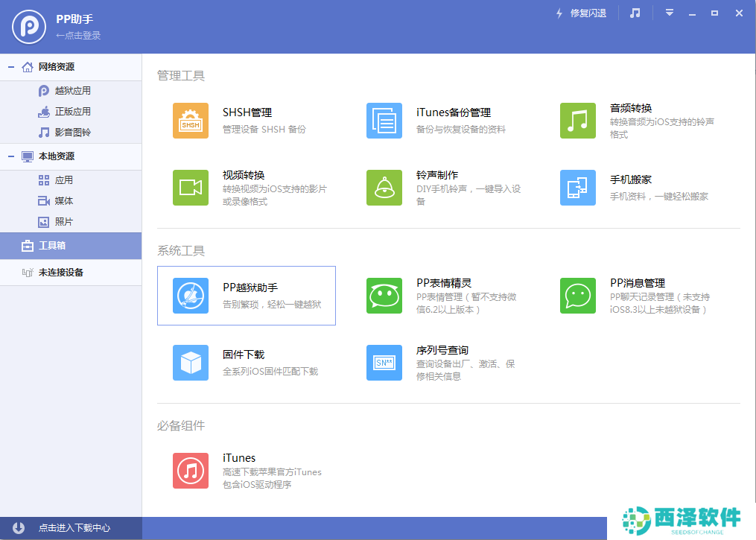Screen dimensions: 756x540
Task: Start the PP越狱助手 jailbreak icon
Action: 191,296
